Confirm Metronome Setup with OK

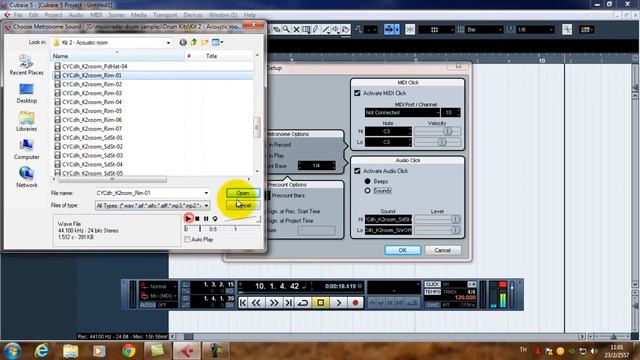coord(402,250)
